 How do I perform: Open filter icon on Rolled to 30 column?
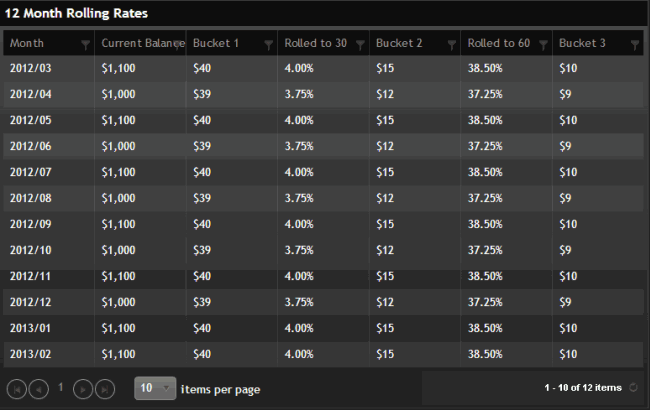coord(360,44)
